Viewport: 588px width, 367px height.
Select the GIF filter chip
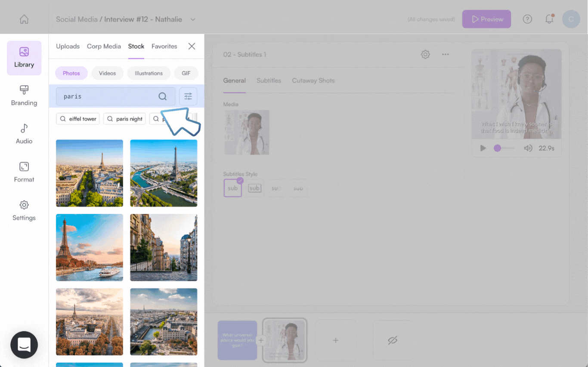tap(186, 73)
